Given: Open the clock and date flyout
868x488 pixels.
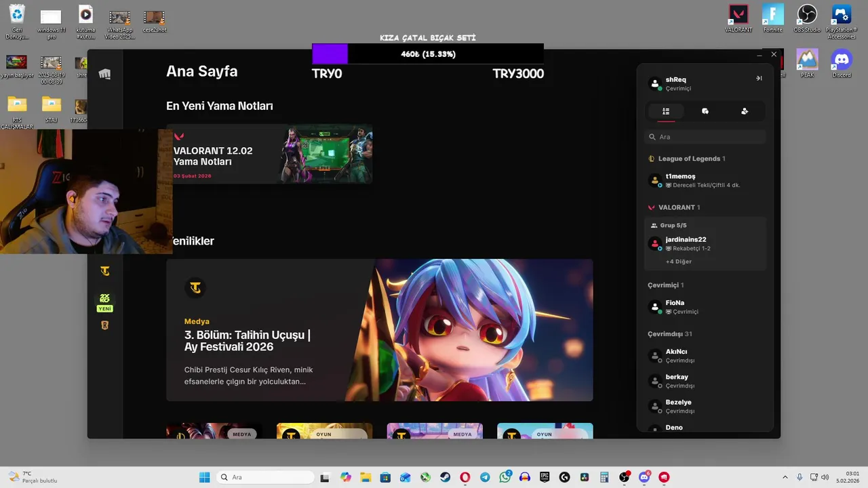Looking at the screenshot, I should (x=848, y=477).
